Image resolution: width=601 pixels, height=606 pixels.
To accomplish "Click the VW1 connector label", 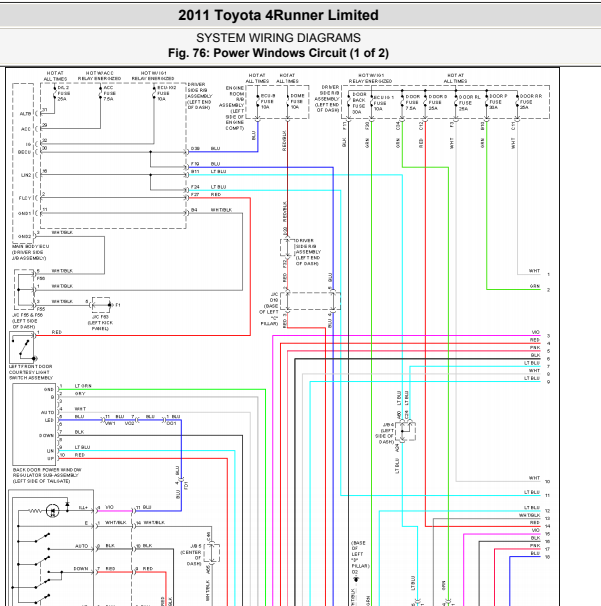I will pos(110,423).
